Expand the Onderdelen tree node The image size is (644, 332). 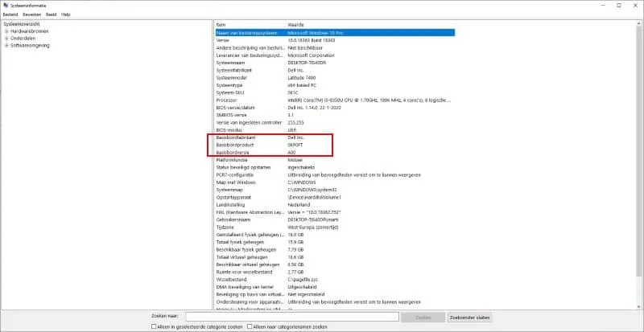[6, 39]
